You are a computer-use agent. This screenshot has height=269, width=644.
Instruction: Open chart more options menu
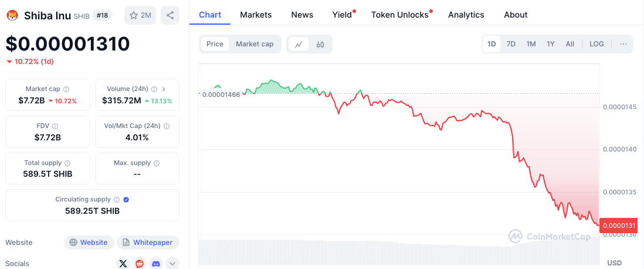point(623,44)
